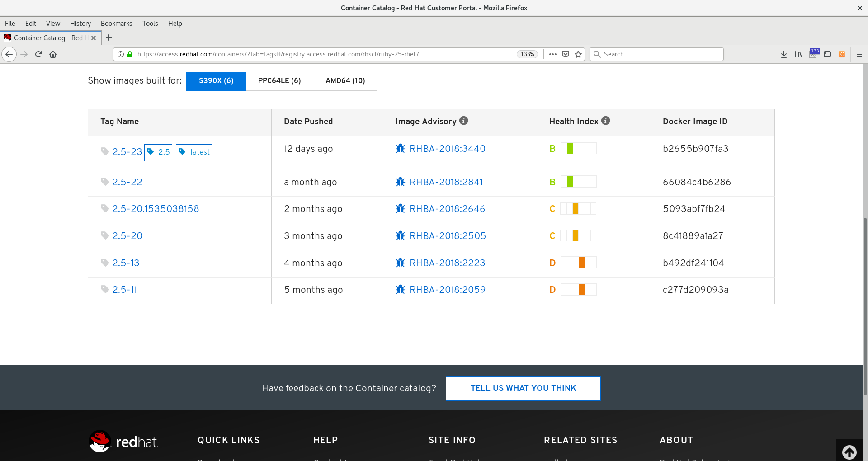Click the latest tag badge
Viewport: 868px width, 461px height.
194,152
